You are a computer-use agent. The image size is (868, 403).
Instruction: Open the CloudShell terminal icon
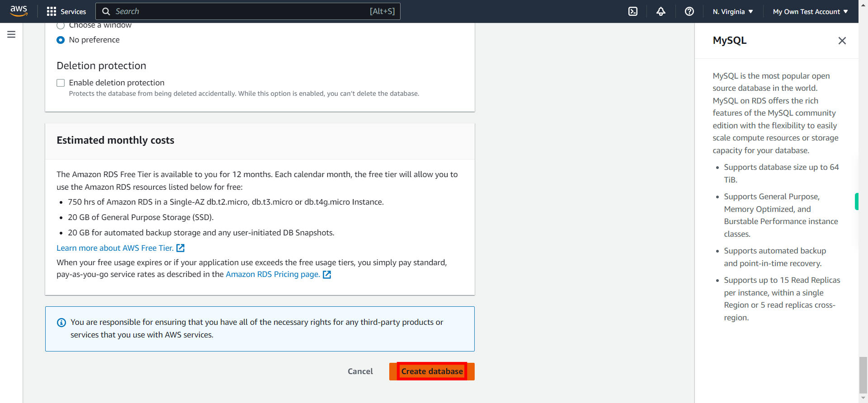pos(633,12)
